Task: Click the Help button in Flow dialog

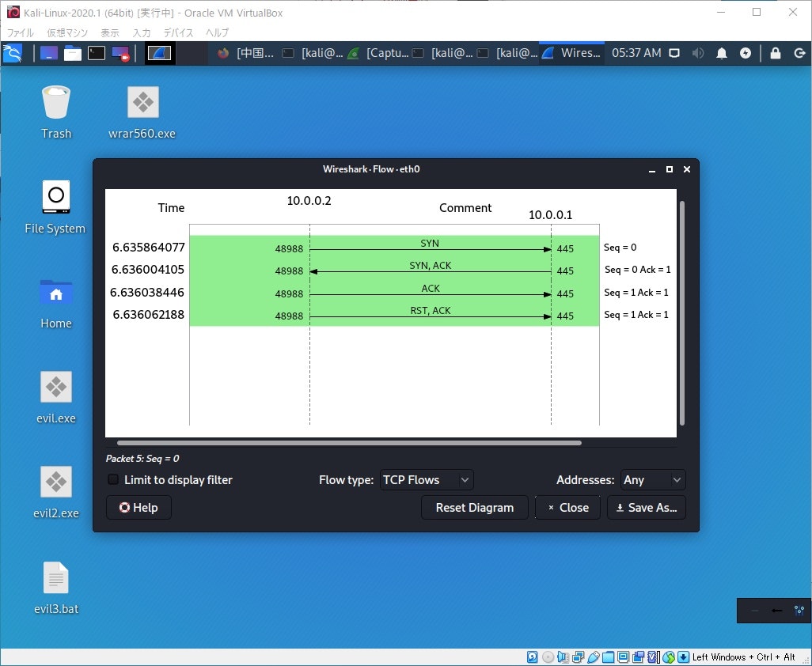Action: click(x=138, y=507)
